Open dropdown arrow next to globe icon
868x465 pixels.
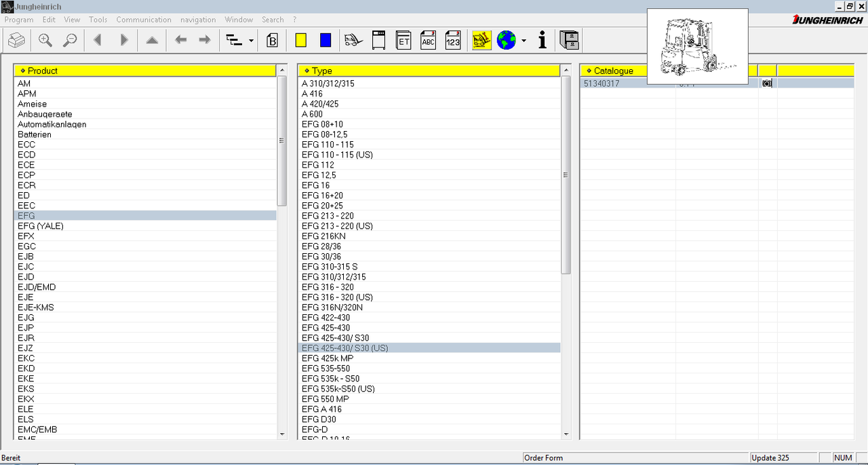click(x=524, y=41)
